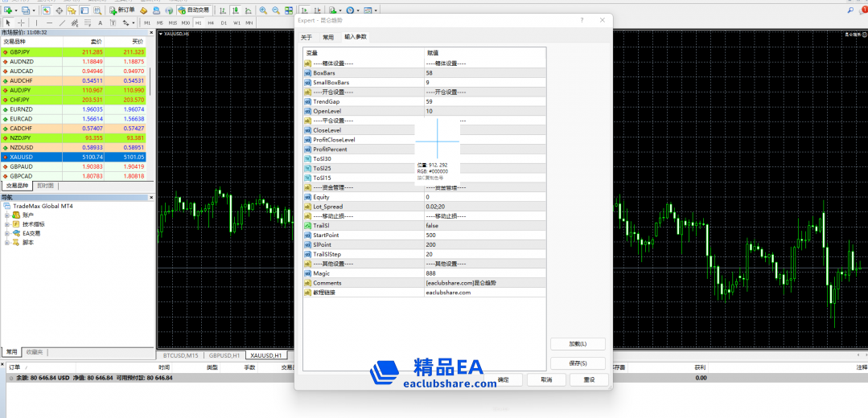Select the crosshair cursor tool
868x418 pixels.
coord(22,23)
